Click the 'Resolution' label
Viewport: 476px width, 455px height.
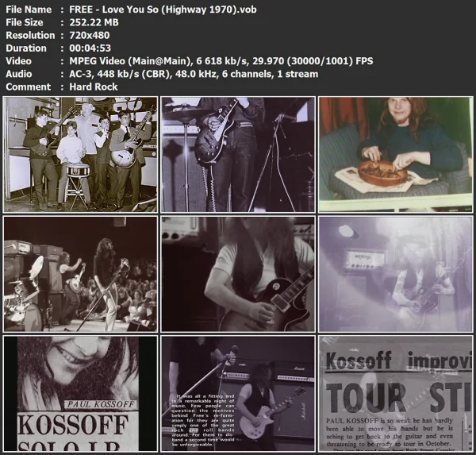(30, 35)
